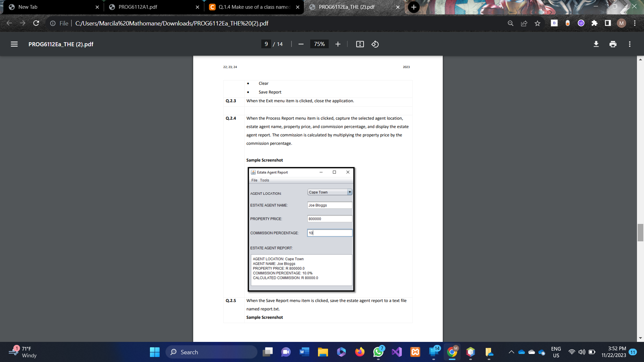Download the PDF file
644x362 pixels.
click(596, 44)
